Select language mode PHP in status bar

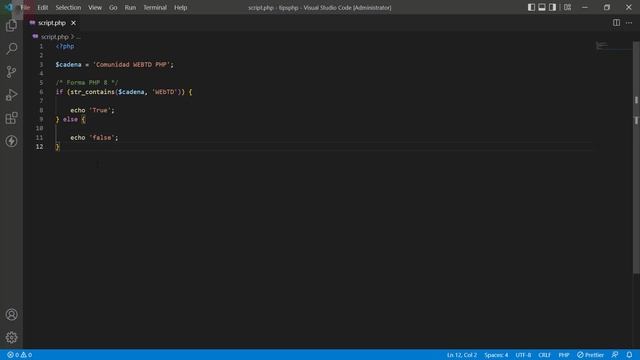[x=564, y=355]
